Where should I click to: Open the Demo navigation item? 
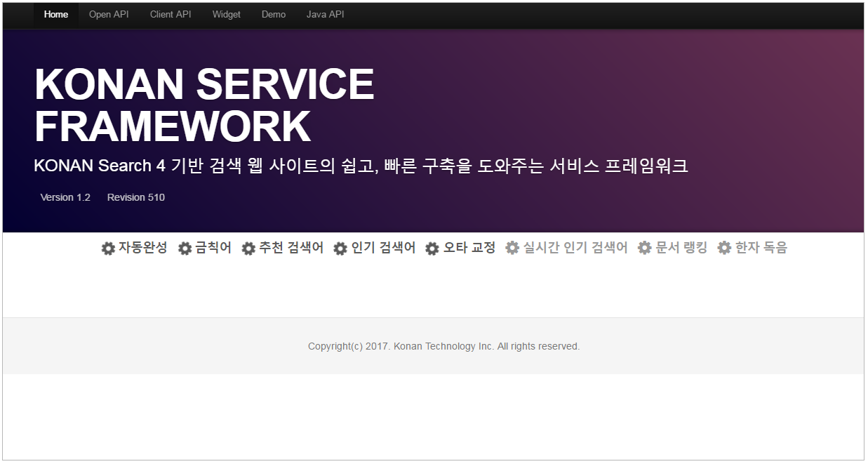click(274, 15)
